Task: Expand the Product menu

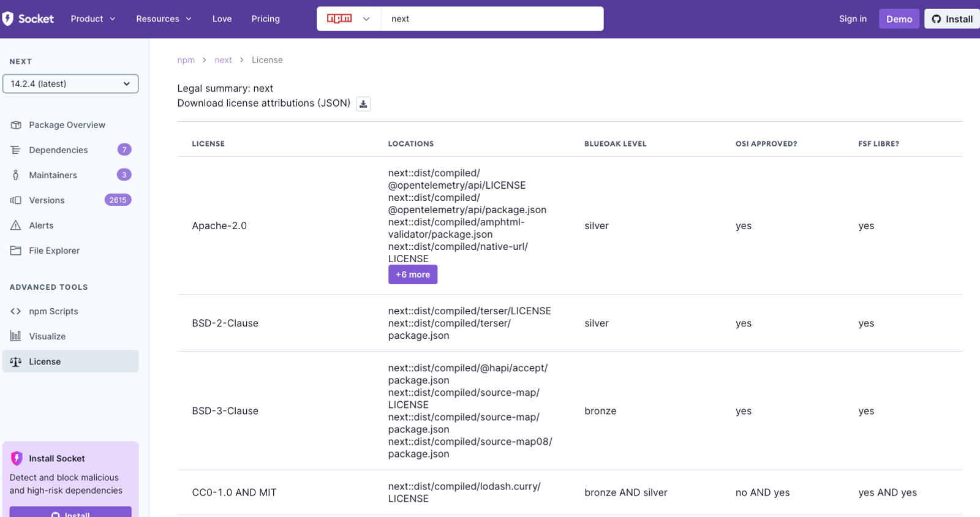Action: coord(93,19)
